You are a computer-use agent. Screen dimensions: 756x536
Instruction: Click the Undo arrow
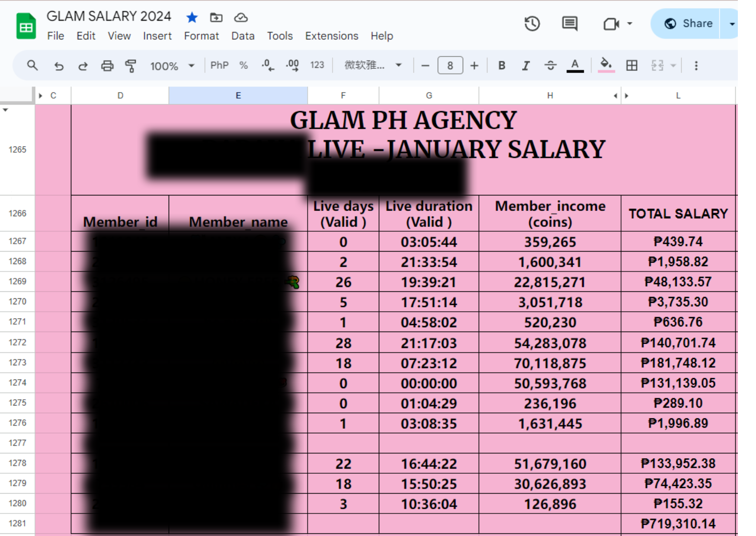(x=59, y=66)
